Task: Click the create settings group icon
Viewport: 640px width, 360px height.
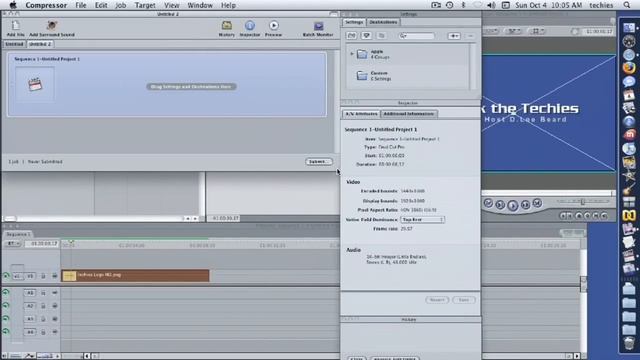Action: click(351, 36)
